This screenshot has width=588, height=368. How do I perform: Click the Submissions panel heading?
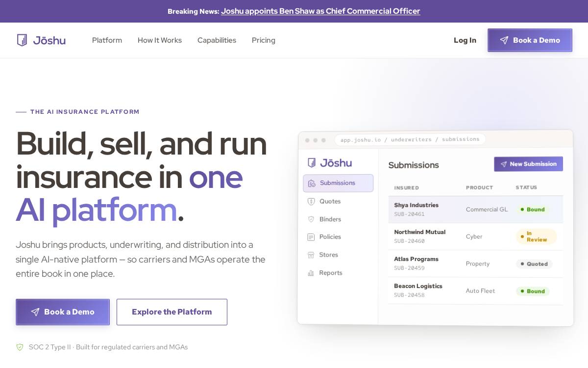(414, 165)
